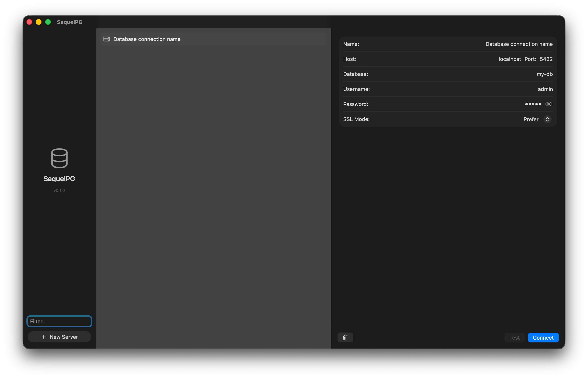
Task: Click the SSL Mode chevron control
Action: pyautogui.click(x=547, y=119)
